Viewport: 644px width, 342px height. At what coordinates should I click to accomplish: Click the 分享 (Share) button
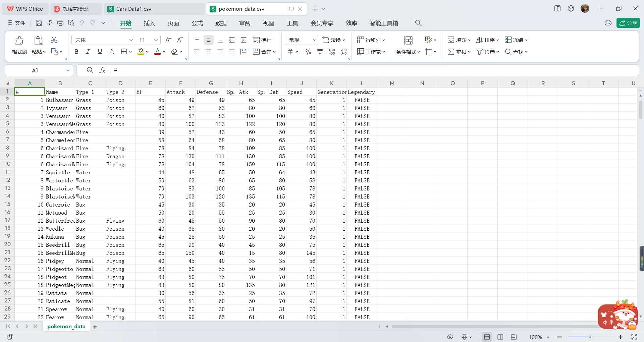pos(628,23)
